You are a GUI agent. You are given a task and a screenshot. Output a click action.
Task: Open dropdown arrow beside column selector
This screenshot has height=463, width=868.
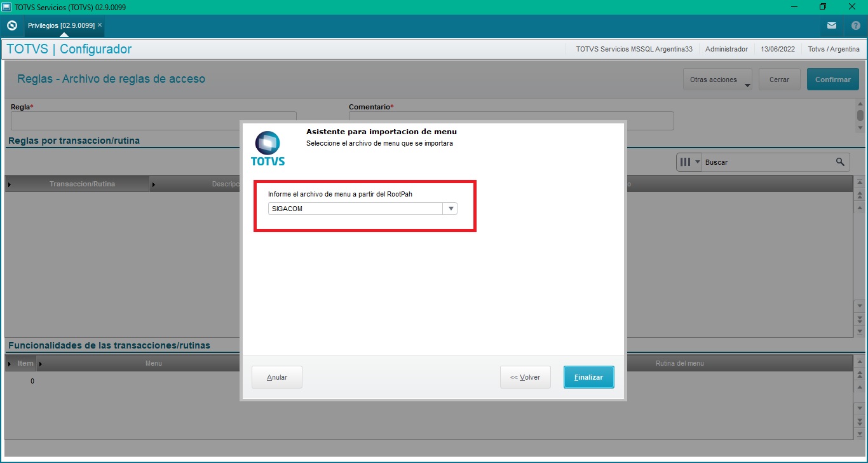(697, 162)
